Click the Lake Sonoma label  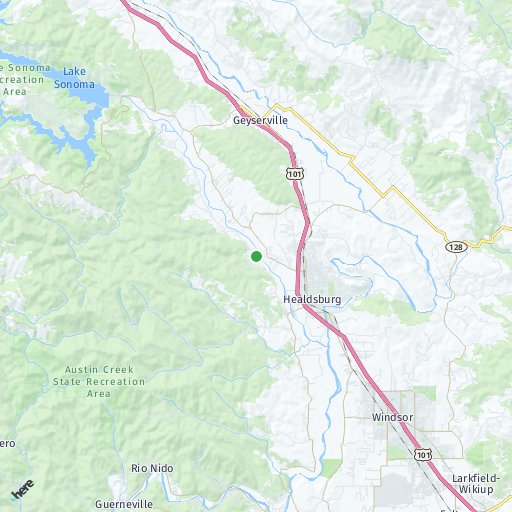pyautogui.click(x=74, y=78)
